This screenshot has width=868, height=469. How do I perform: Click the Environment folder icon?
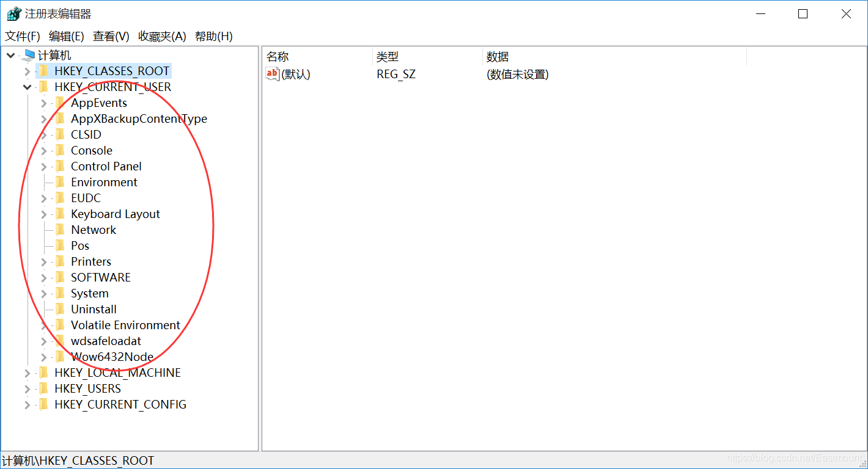pyautogui.click(x=61, y=181)
